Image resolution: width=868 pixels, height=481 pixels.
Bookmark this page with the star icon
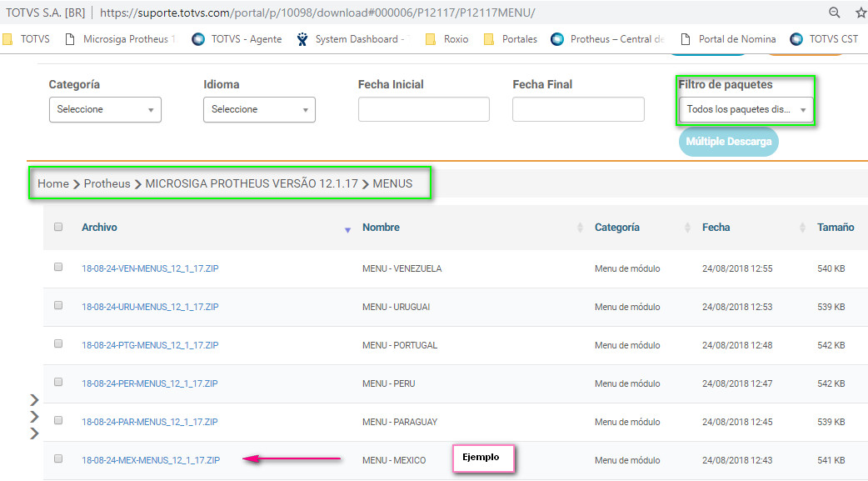tap(861, 13)
